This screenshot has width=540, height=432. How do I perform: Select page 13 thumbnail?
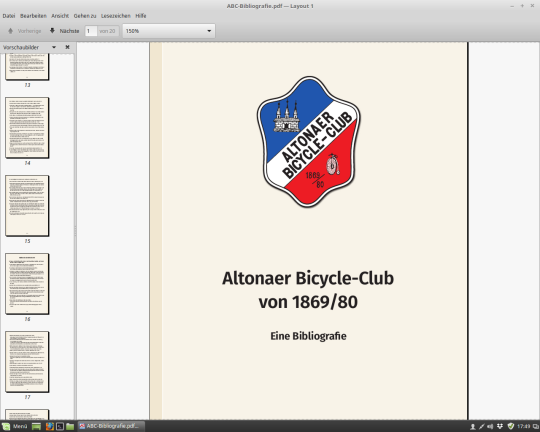click(27, 67)
